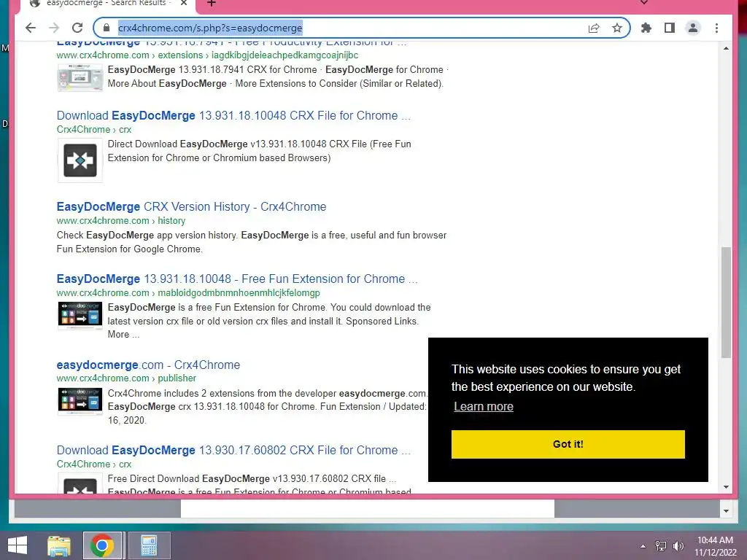Open EasyDocMerge CRX Version History link

pyautogui.click(x=191, y=206)
